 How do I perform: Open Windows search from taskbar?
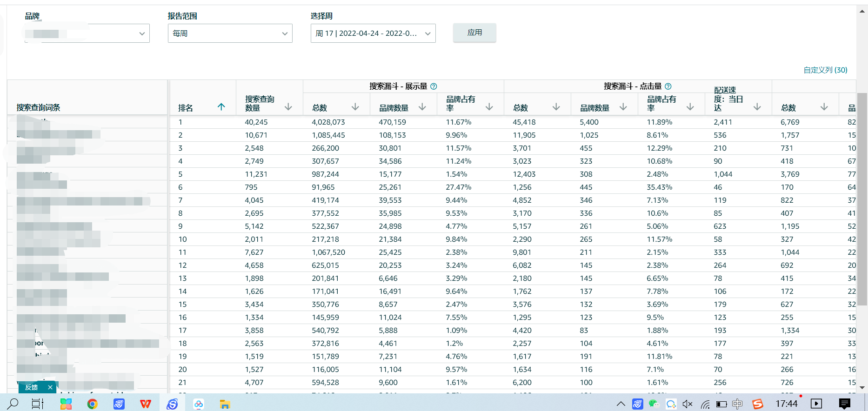click(x=13, y=404)
